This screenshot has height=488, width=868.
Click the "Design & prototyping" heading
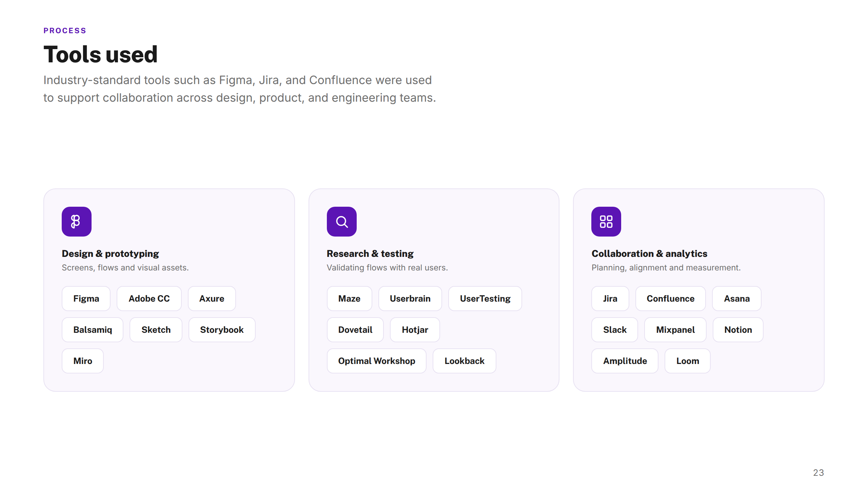click(110, 253)
